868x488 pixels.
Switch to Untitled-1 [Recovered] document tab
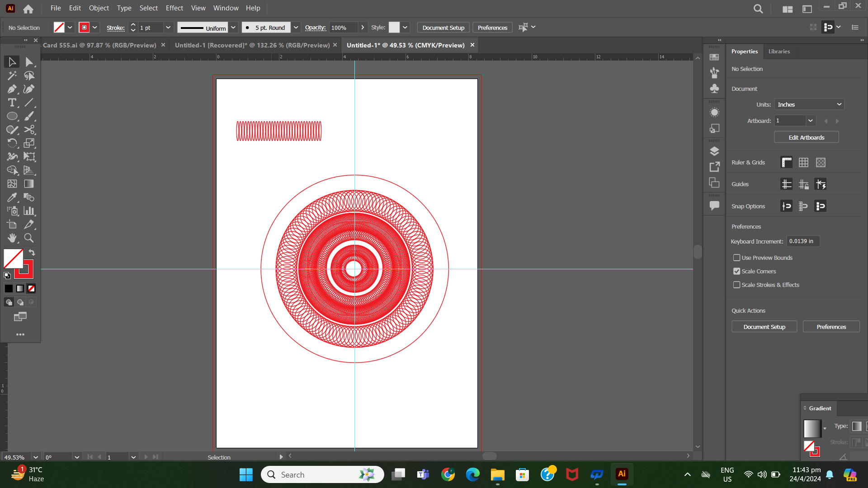pos(252,45)
